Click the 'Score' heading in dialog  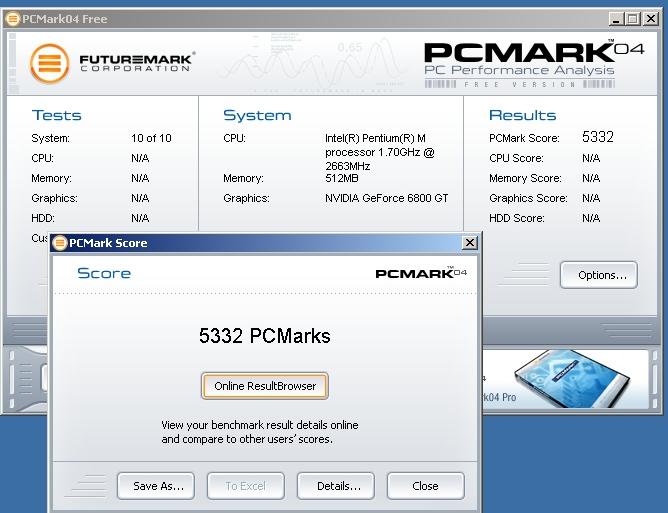104,273
